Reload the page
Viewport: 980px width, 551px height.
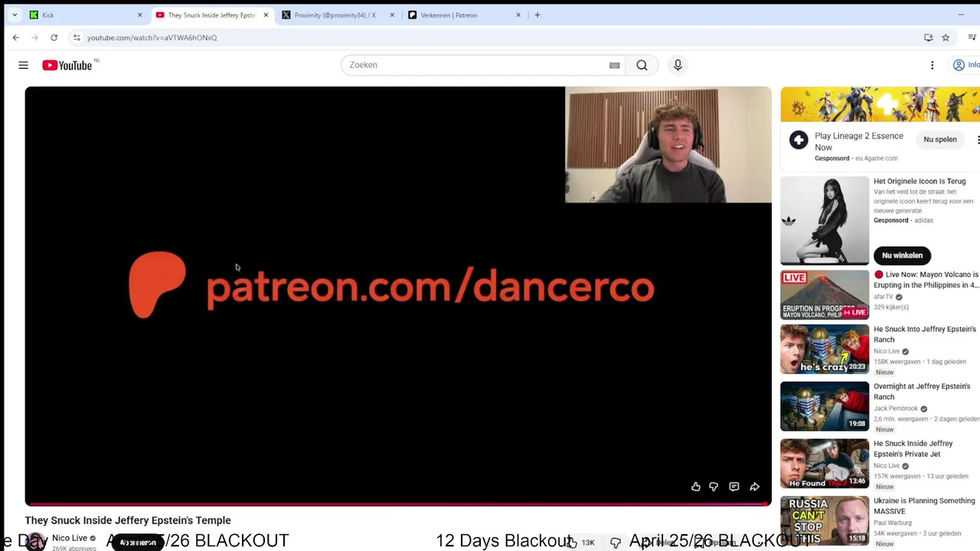[x=54, y=37]
